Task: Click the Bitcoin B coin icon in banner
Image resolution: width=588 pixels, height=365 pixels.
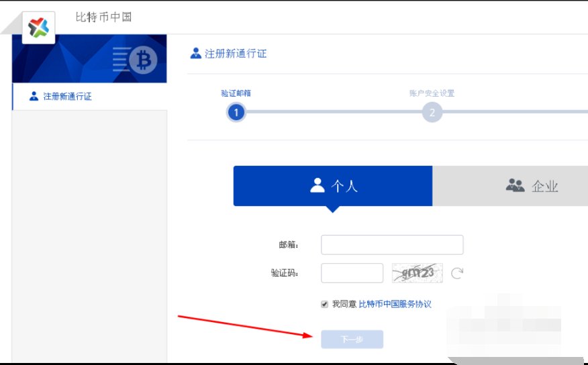Action: 143,60
